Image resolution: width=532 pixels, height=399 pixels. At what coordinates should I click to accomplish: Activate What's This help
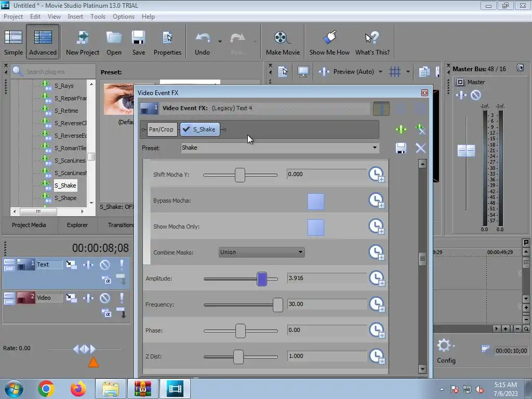[x=372, y=43]
